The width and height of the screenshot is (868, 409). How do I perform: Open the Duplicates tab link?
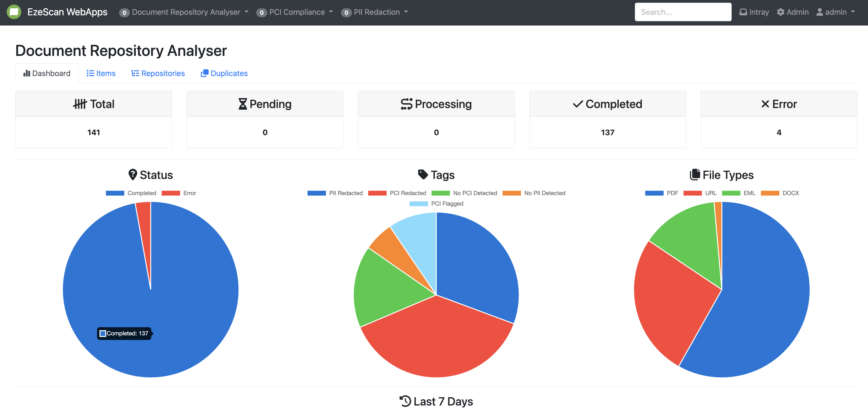point(229,73)
